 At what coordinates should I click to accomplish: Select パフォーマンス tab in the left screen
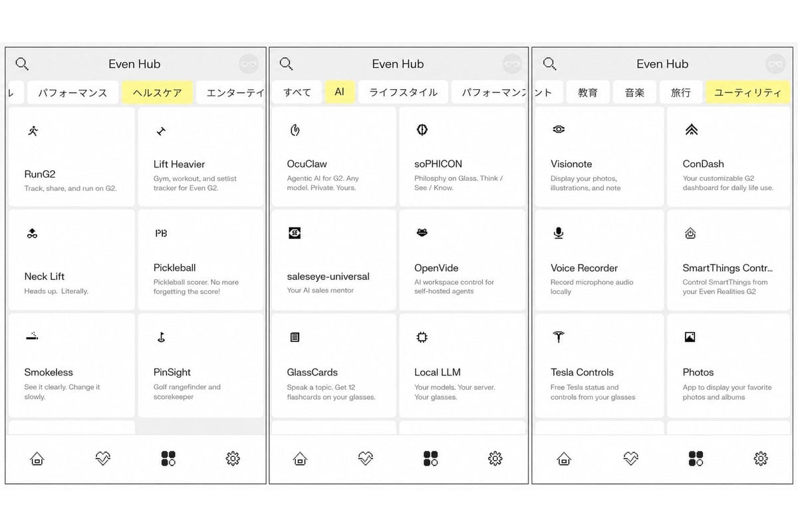(72, 92)
